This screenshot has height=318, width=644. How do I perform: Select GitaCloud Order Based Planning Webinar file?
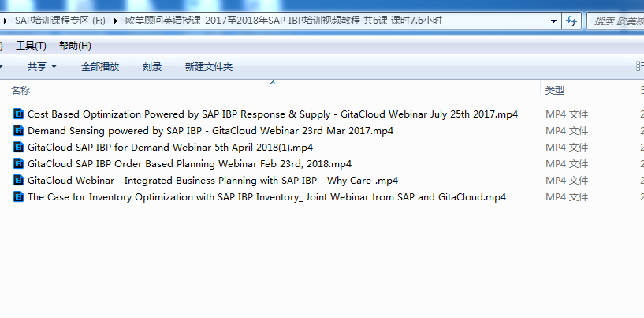189,163
